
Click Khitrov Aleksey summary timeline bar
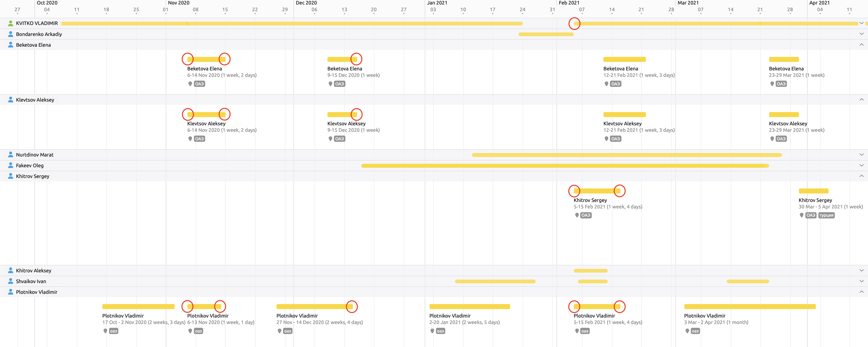[x=590, y=271]
